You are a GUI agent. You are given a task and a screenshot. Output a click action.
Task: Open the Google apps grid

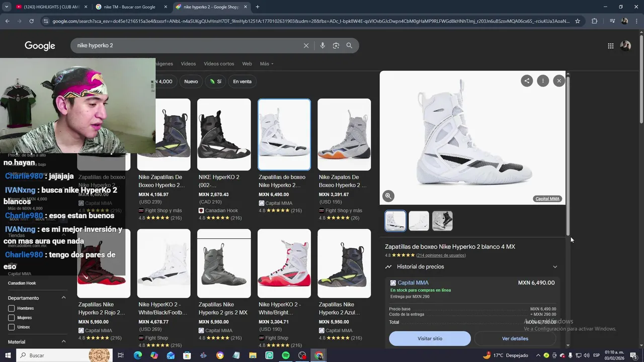pyautogui.click(x=610, y=46)
